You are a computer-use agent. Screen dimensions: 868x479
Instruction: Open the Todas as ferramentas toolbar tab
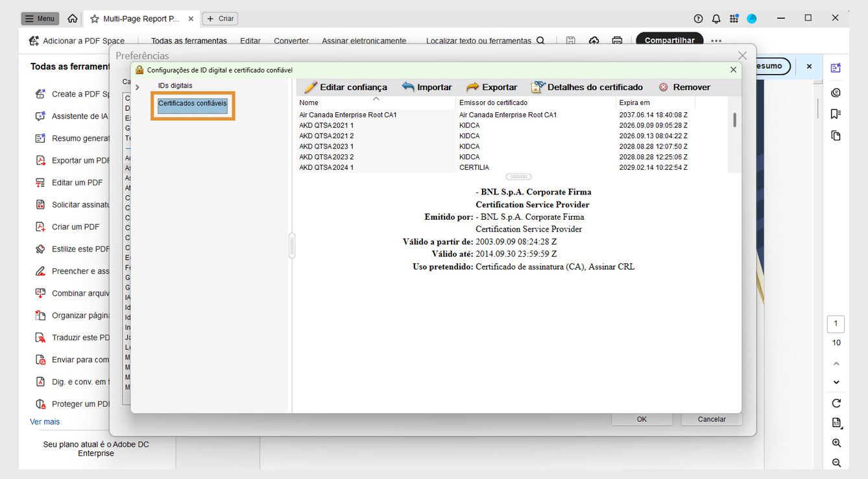[189, 41]
